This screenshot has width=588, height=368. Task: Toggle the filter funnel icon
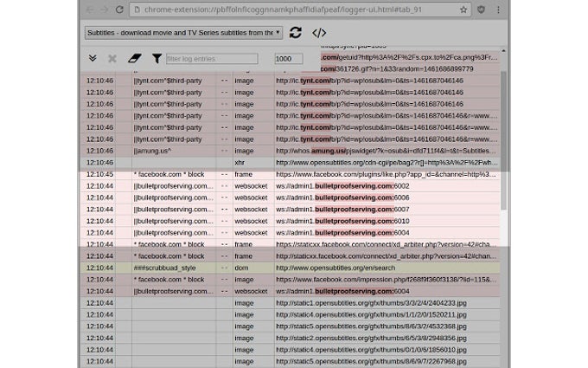click(157, 58)
